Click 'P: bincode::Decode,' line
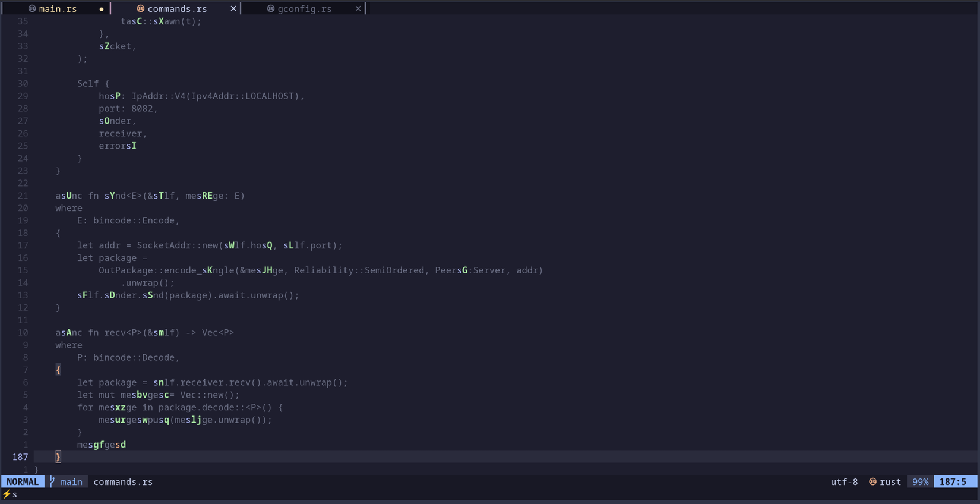This screenshot has height=504, width=980. [x=128, y=357]
